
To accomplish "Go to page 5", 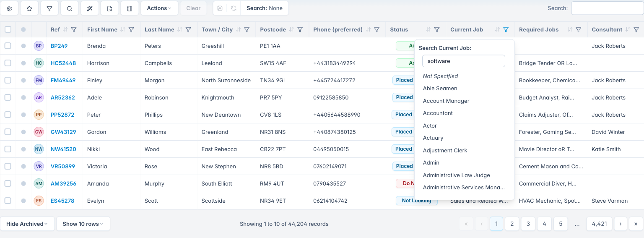I will 561,224.
